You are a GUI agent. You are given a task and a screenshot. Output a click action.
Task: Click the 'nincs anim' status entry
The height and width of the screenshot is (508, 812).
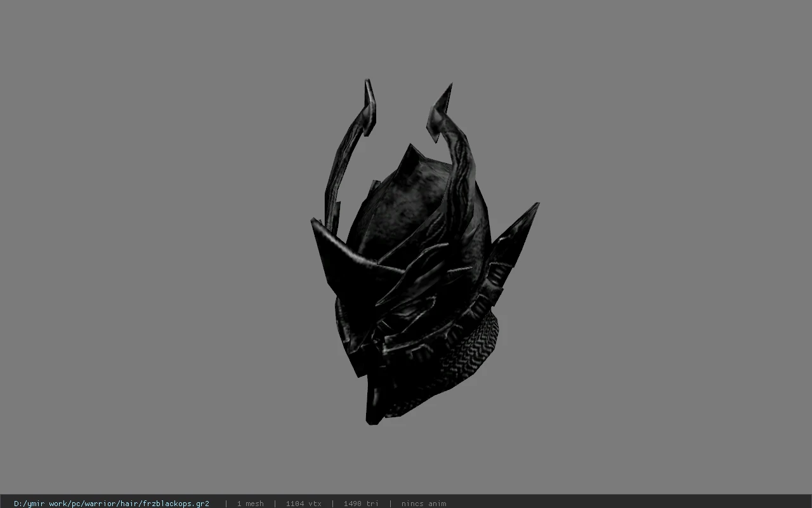pos(423,503)
